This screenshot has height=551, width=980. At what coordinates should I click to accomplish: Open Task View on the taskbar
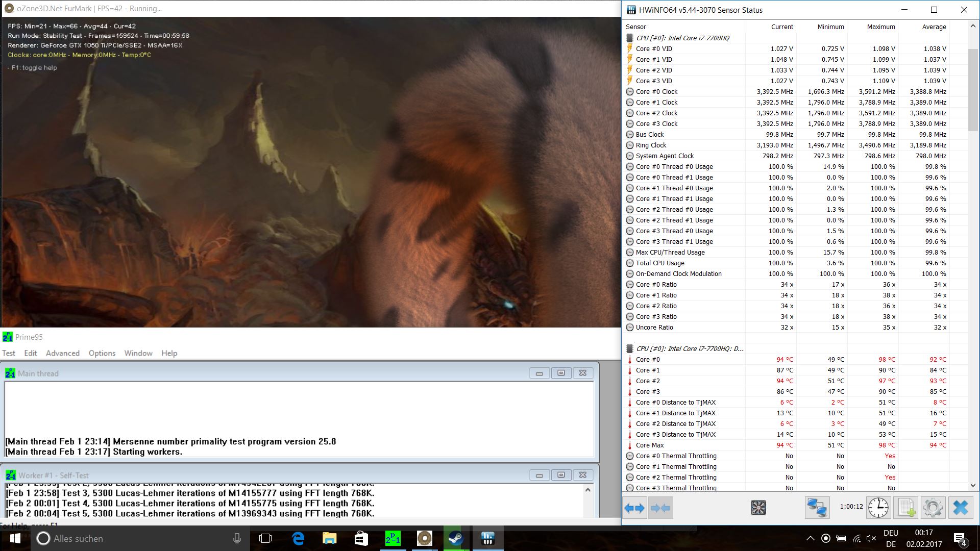click(x=265, y=538)
